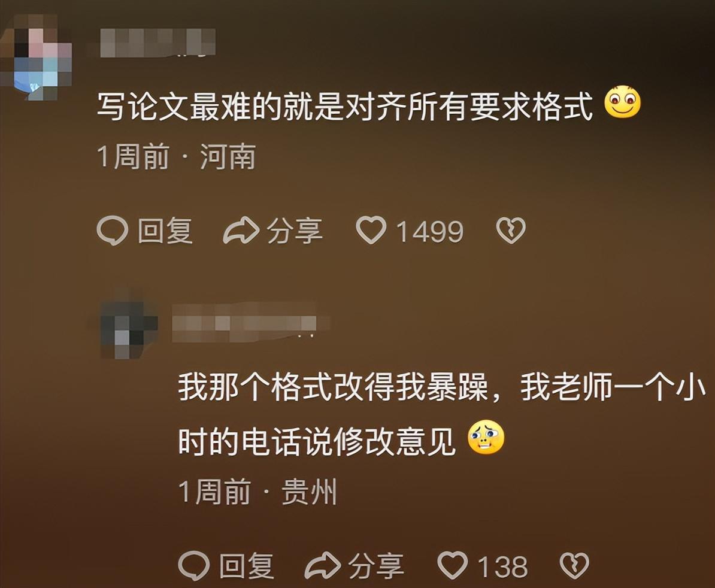
Task: Open the blurred username above the 写论文 comment
Action: (x=157, y=43)
